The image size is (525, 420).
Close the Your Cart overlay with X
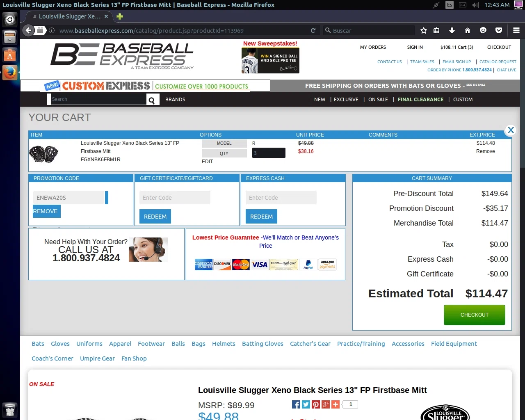click(x=511, y=130)
